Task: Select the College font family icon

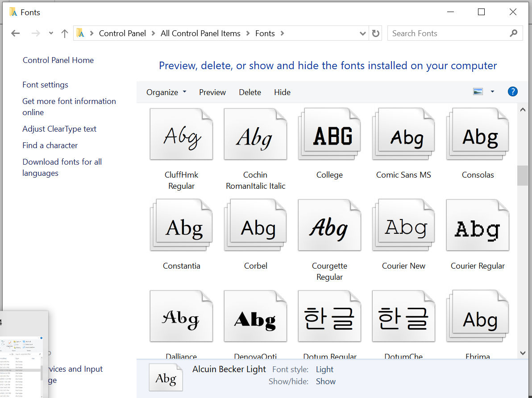Action: 329,134
